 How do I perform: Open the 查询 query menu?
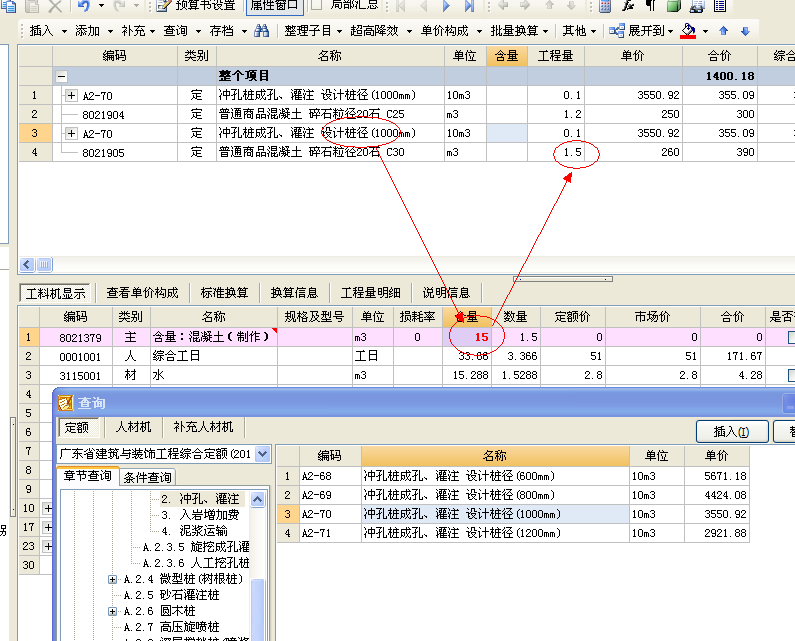tap(182, 31)
